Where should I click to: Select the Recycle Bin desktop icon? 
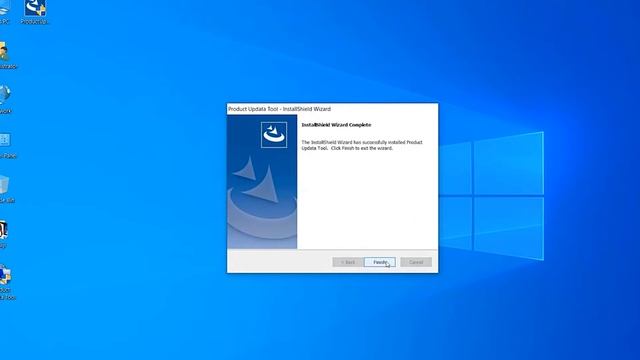coord(6,189)
